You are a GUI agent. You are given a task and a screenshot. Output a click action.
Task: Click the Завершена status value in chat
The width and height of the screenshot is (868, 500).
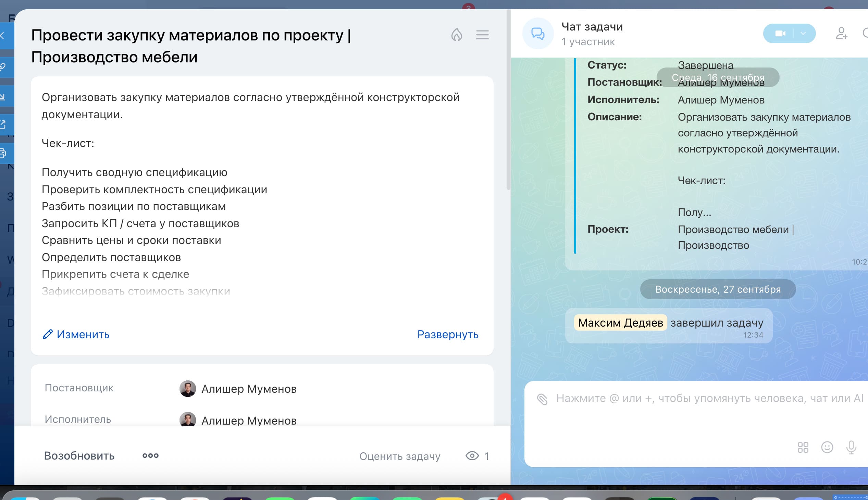(705, 65)
